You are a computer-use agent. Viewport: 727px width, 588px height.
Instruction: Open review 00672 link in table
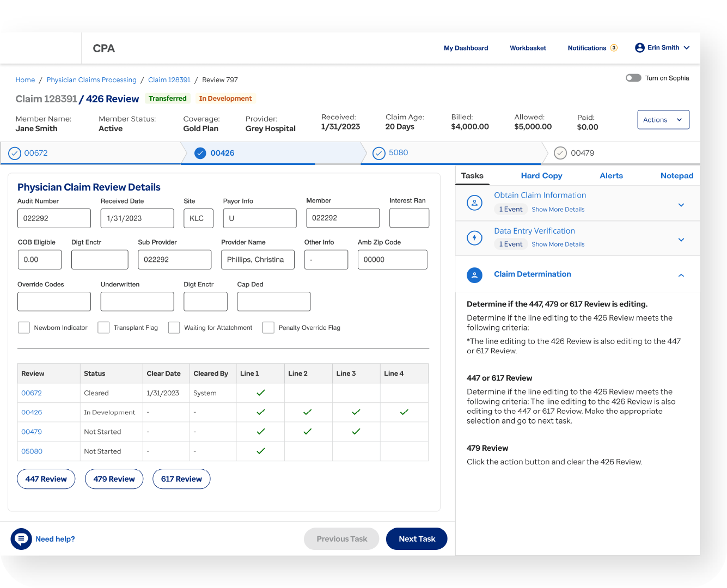click(x=32, y=393)
